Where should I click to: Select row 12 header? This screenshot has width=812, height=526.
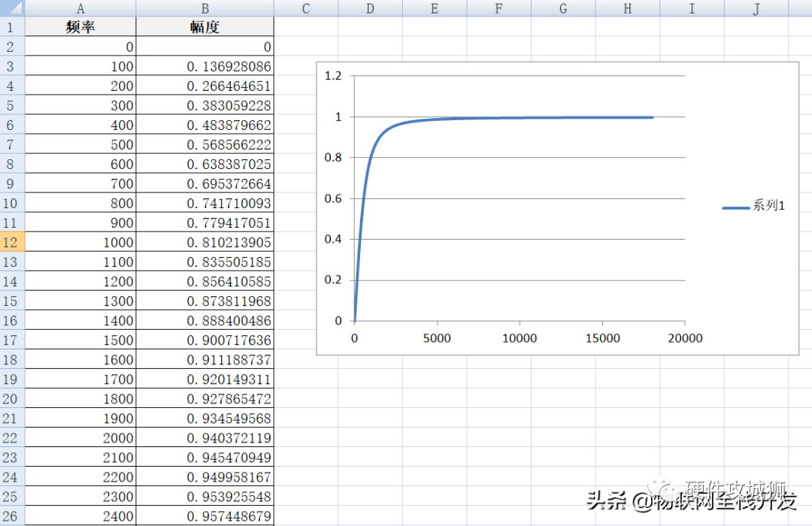pyautogui.click(x=12, y=242)
